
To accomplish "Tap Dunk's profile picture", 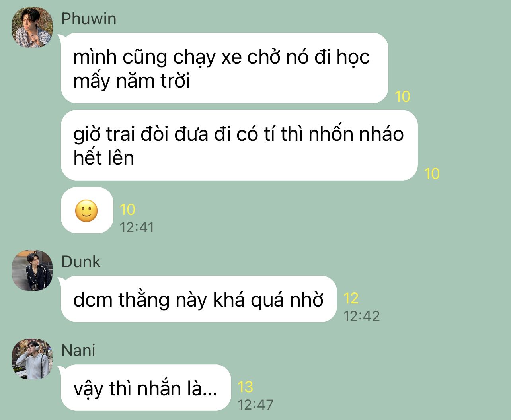I will pos(32,270).
